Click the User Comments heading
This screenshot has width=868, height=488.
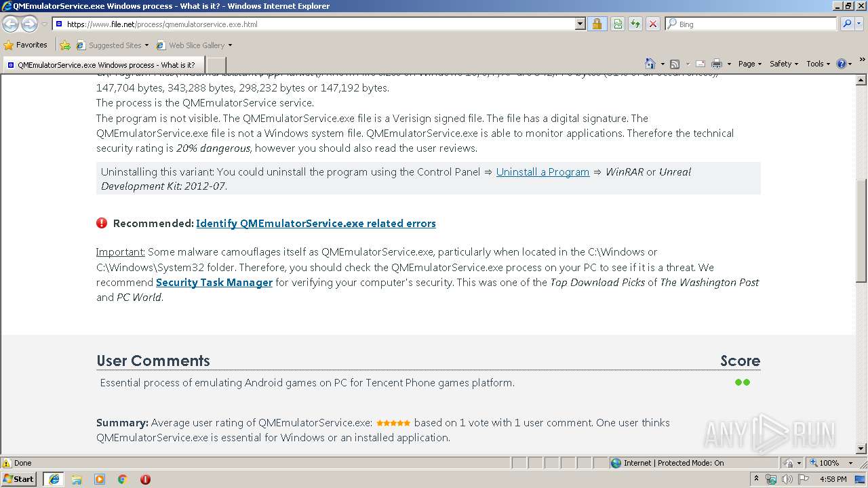tap(153, 361)
